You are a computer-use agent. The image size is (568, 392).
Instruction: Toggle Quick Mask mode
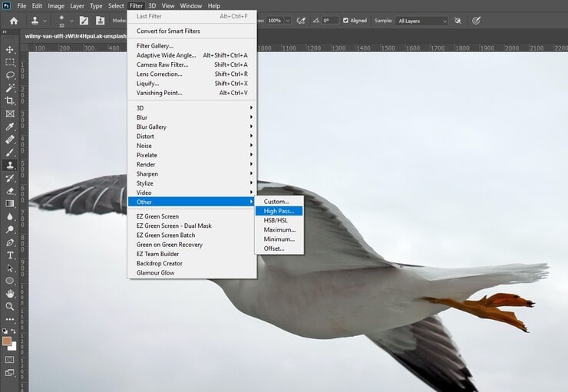pos(10,360)
